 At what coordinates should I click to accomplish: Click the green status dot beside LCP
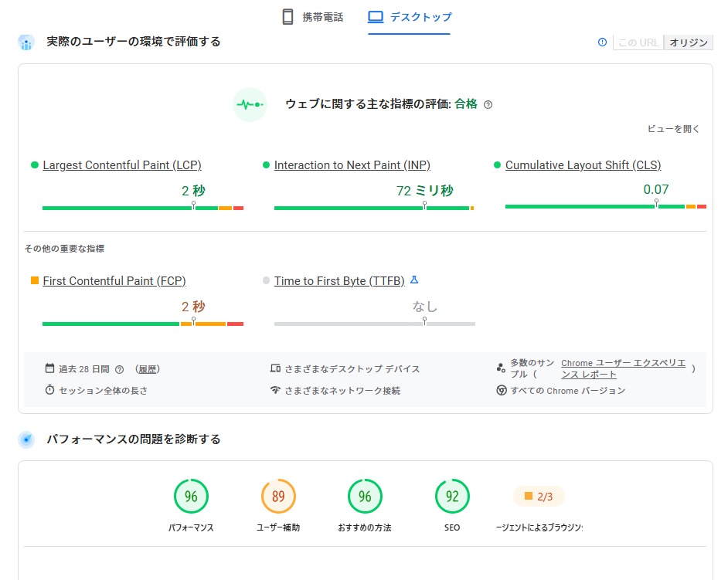click(34, 165)
